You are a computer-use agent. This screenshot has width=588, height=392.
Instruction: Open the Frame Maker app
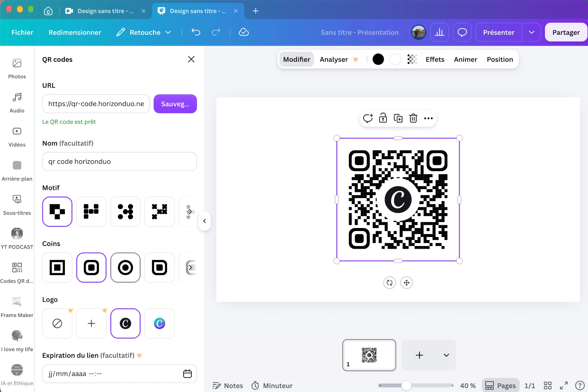tap(17, 307)
